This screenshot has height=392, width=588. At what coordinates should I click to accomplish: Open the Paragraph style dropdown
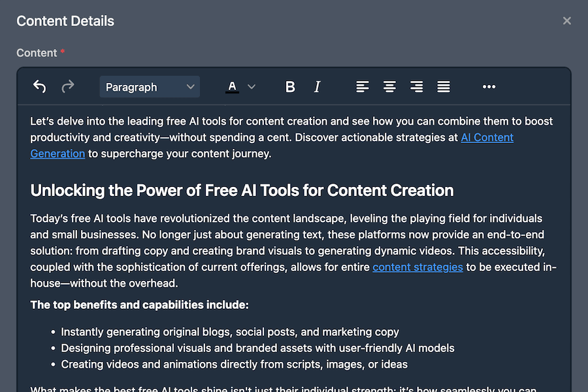click(149, 86)
